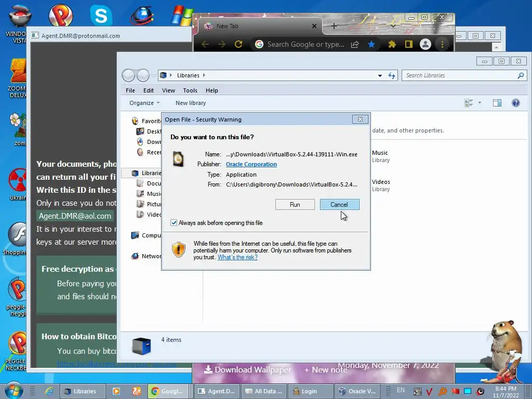Select Desktop in the navigation tree
Screen dimensions: 532x399
(149, 131)
